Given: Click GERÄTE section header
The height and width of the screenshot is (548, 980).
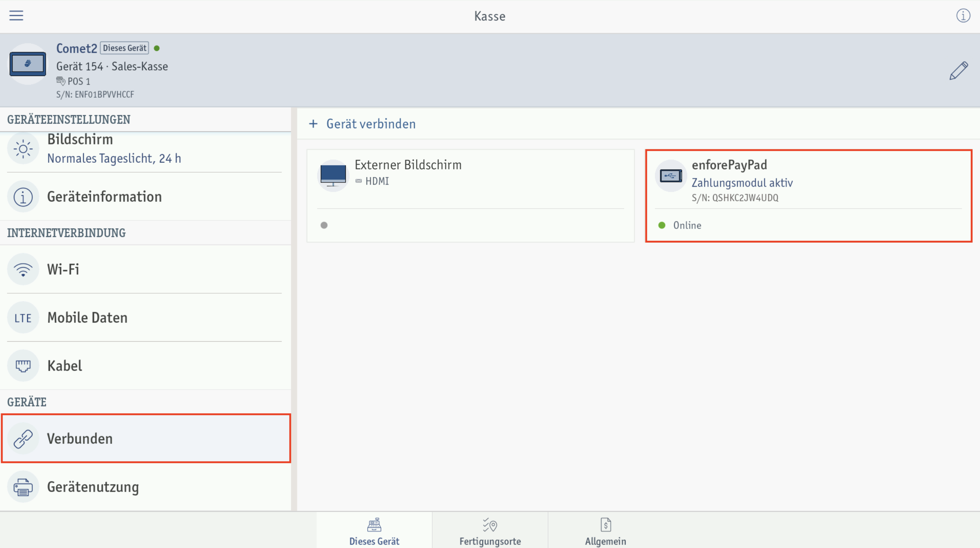Looking at the screenshot, I should pyautogui.click(x=27, y=402).
